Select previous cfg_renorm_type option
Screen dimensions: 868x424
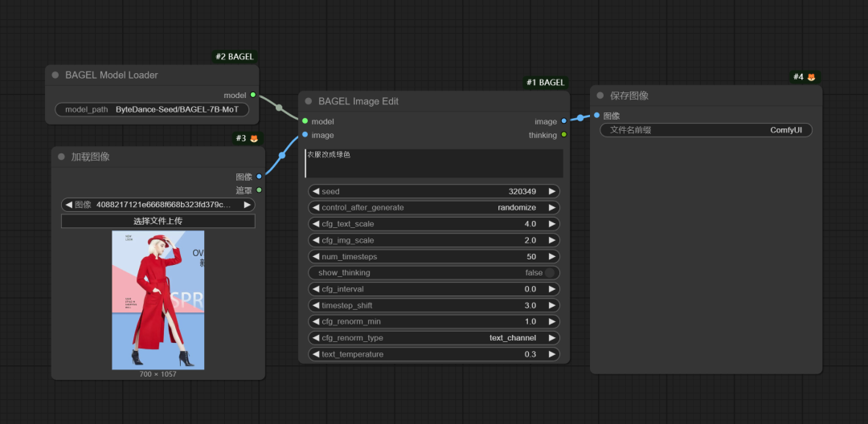pos(316,338)
